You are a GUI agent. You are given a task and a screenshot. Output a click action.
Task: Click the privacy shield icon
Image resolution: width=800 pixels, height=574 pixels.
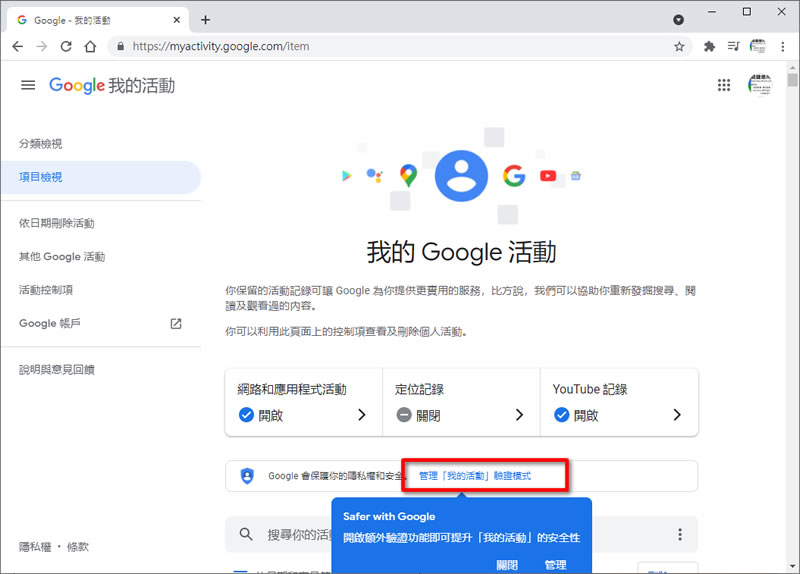[247, 476]
